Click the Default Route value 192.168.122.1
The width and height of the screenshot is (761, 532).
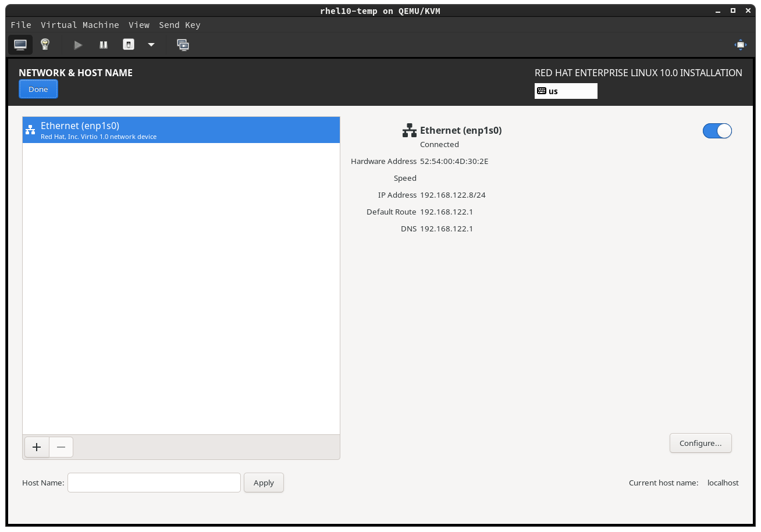(446, 212)
